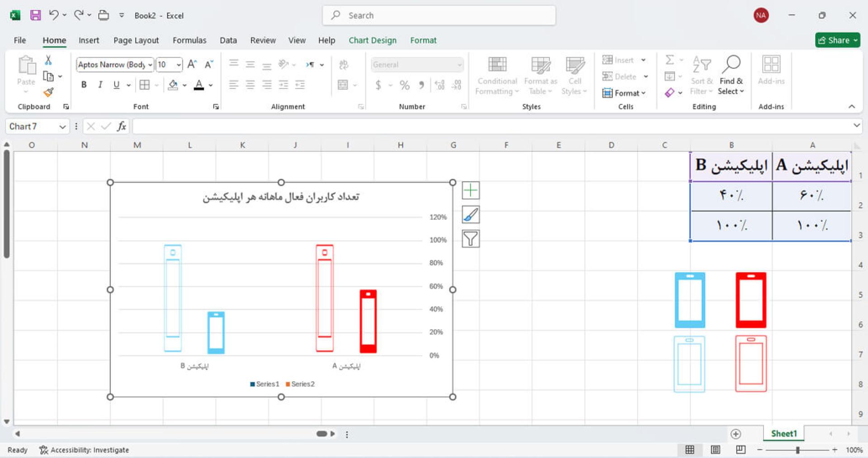This screenshot has height=458, width=868.
Task: Open the Name Box dropdown arrow
Action: (x=62, y=127)
